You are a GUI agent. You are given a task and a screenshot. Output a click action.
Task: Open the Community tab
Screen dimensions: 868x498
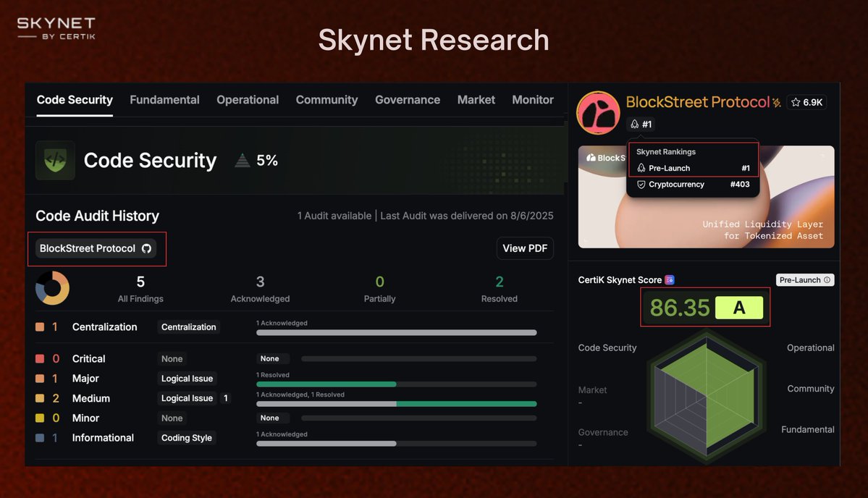pos(326,100)
